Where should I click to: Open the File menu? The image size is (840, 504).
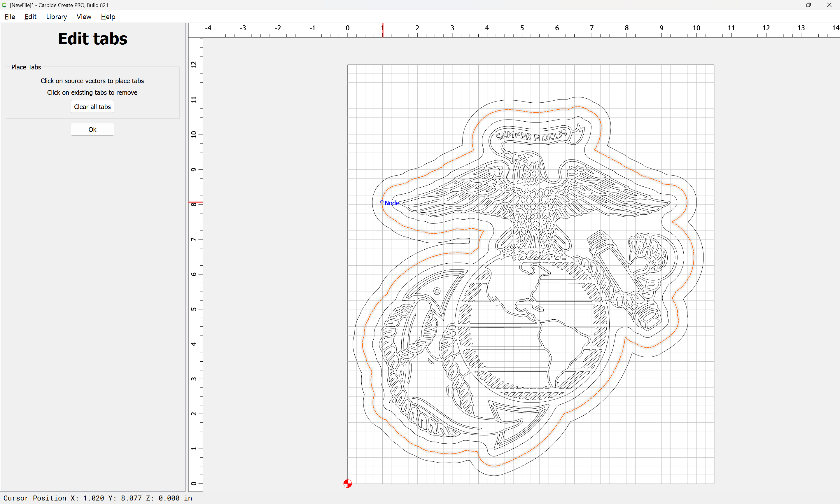(10, 17)
